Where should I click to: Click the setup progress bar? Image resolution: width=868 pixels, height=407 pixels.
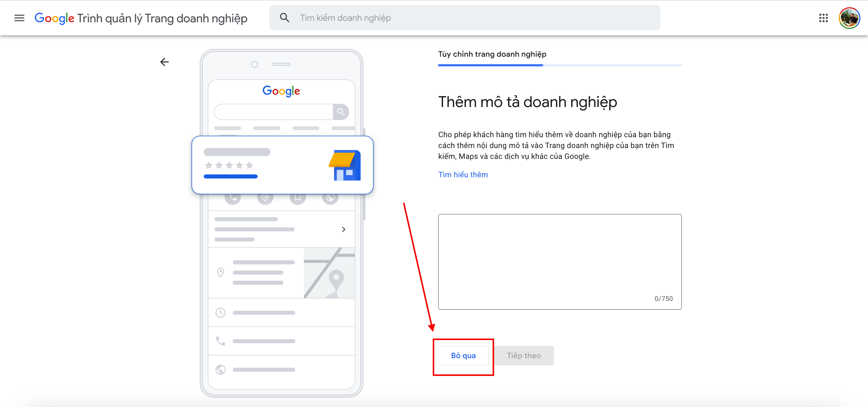pyautogui.click(x=560, y=65)
